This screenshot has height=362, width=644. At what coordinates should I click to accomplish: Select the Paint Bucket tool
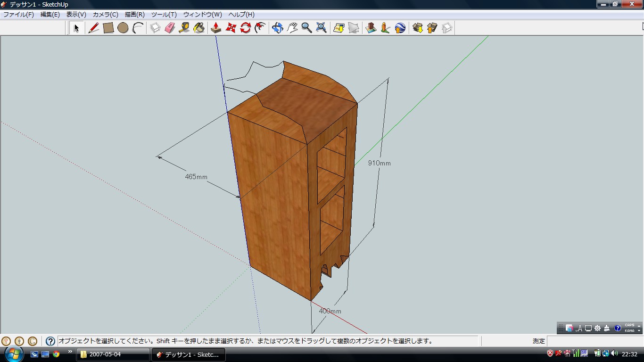point(199,28)
